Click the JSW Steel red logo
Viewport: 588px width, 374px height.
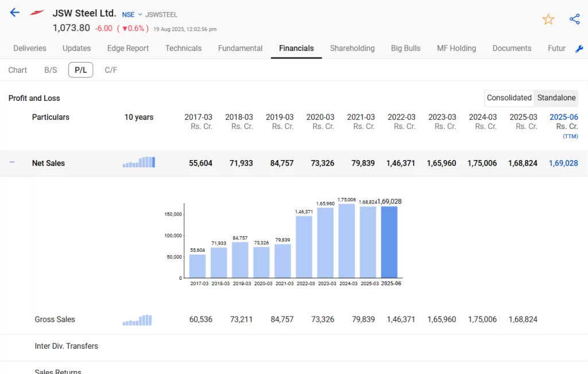tap(37, 13)
